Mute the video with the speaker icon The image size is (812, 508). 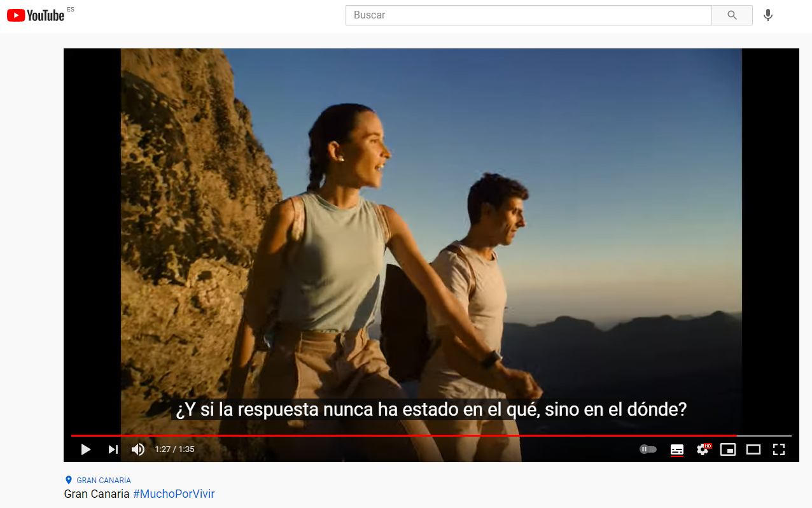point(138,449)
